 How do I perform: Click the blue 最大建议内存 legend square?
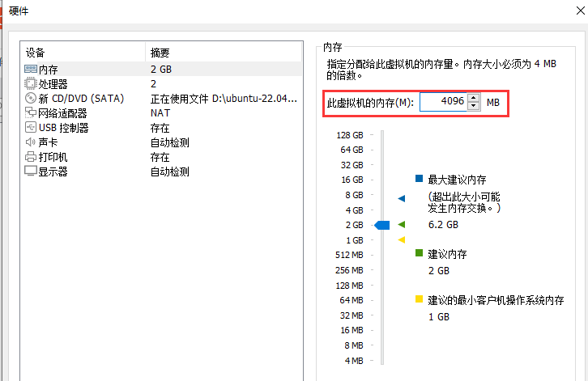[x=420, y=178]
